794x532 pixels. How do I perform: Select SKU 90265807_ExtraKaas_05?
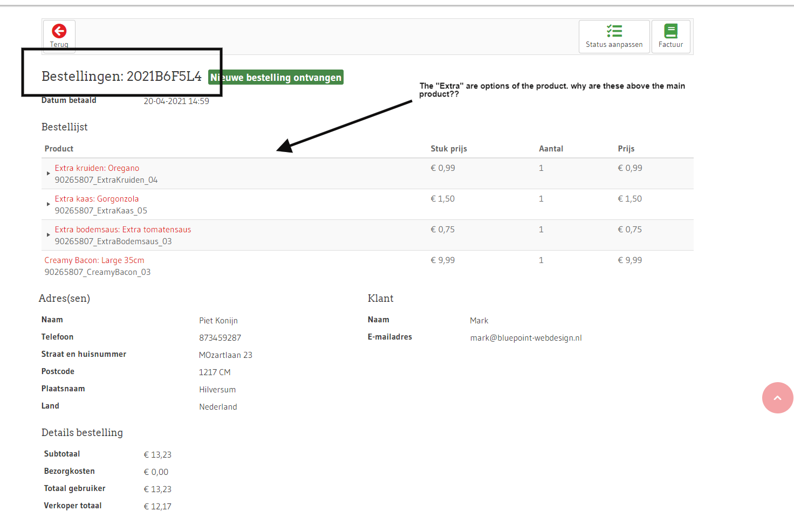tap(101, 211)
